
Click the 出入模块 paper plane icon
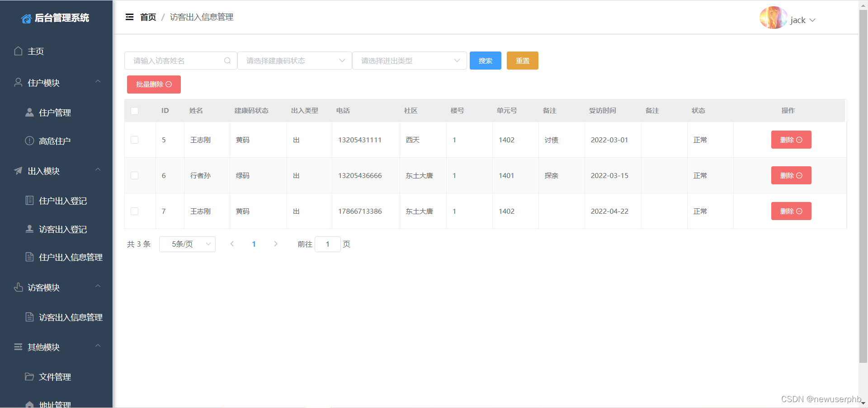pos(18,170)
